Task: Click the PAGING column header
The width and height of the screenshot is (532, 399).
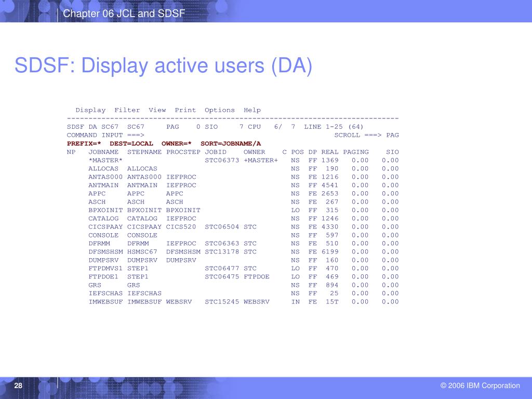Action: (x=356, y=152)
